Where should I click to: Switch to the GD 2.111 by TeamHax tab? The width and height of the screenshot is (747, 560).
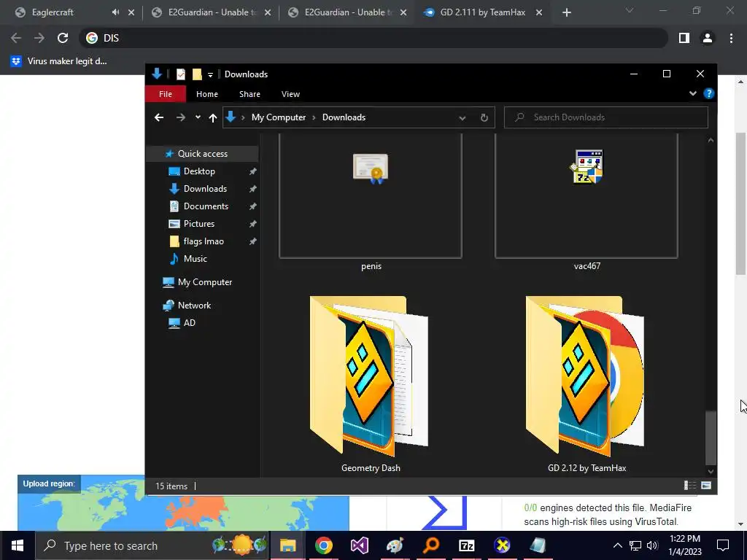(483, 12)
